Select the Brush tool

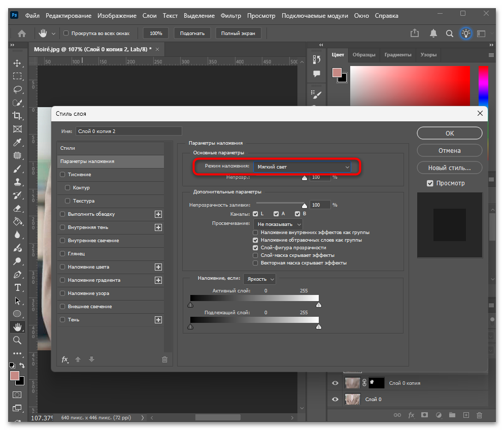coord(17,169)
